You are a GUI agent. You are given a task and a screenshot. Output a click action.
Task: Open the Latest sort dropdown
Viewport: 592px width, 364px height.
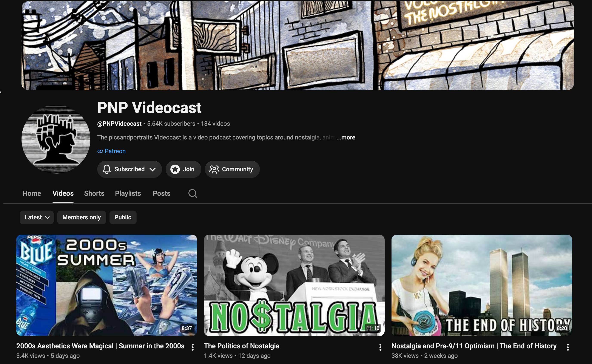tap(37, 217)
